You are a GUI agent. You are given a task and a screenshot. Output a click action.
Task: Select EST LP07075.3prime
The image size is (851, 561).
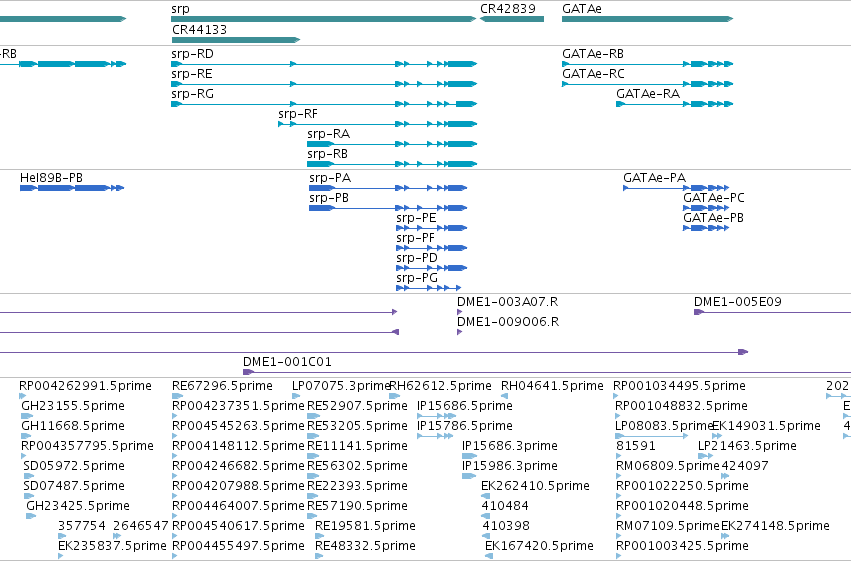tap(297, 396)
